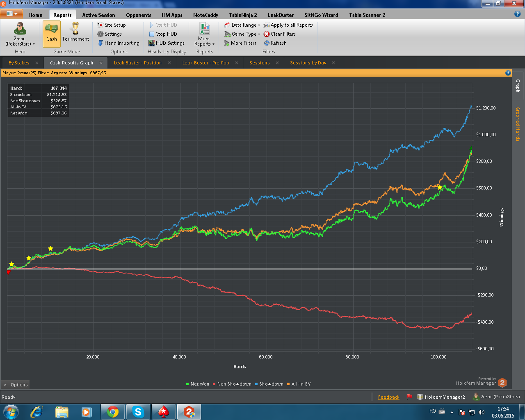This screenshot has width=525, height=420.
Task: Open the volume control in system tray
Action: [482, 412]
